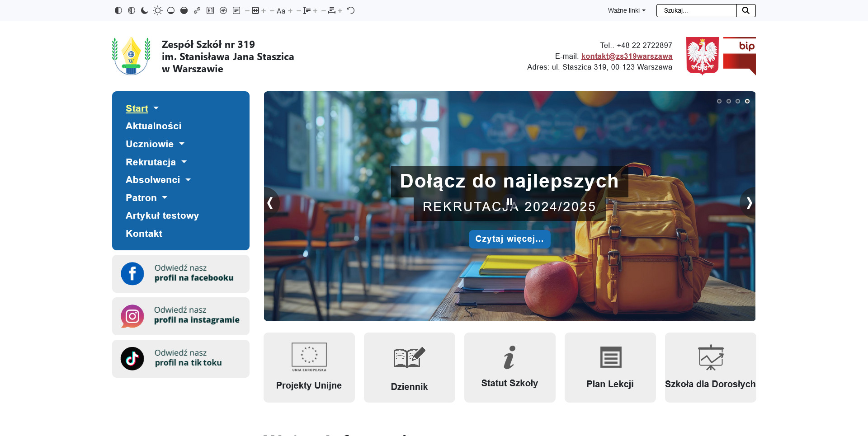The image size is (868, 436).
Task: Toggle H1 heading highlight icon
Action: tap(210, 10)
